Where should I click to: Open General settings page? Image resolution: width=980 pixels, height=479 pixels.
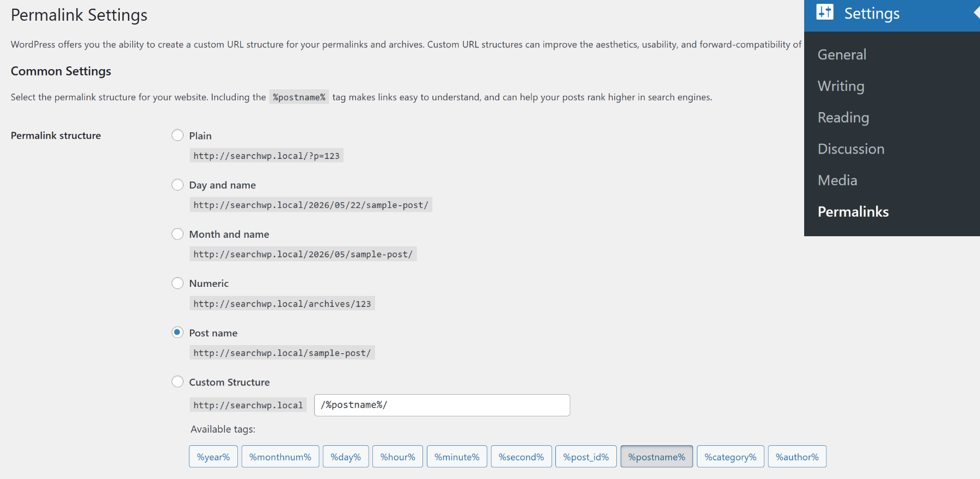[x=842, y=54]
